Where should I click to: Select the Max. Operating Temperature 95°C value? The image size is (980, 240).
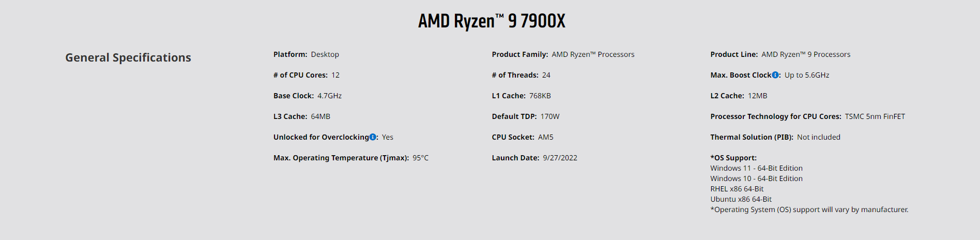(420, 158)
